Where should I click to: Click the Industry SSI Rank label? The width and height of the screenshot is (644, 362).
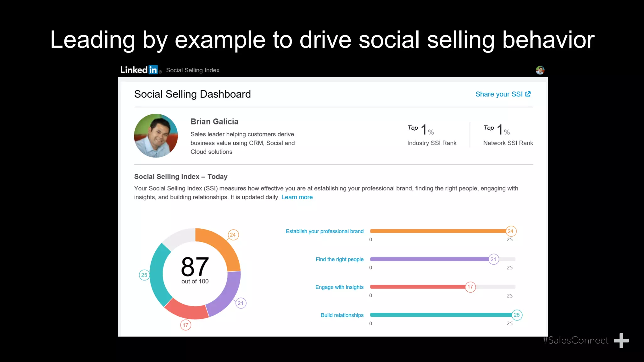pos(432,143)
